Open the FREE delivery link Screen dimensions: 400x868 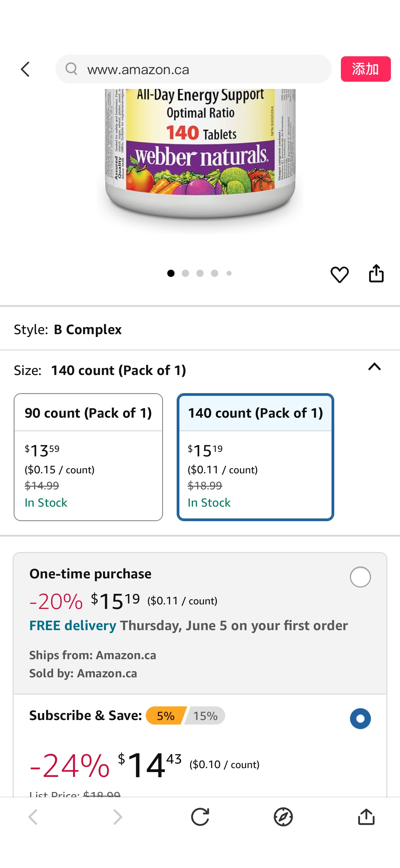click(x=72, y=625)
